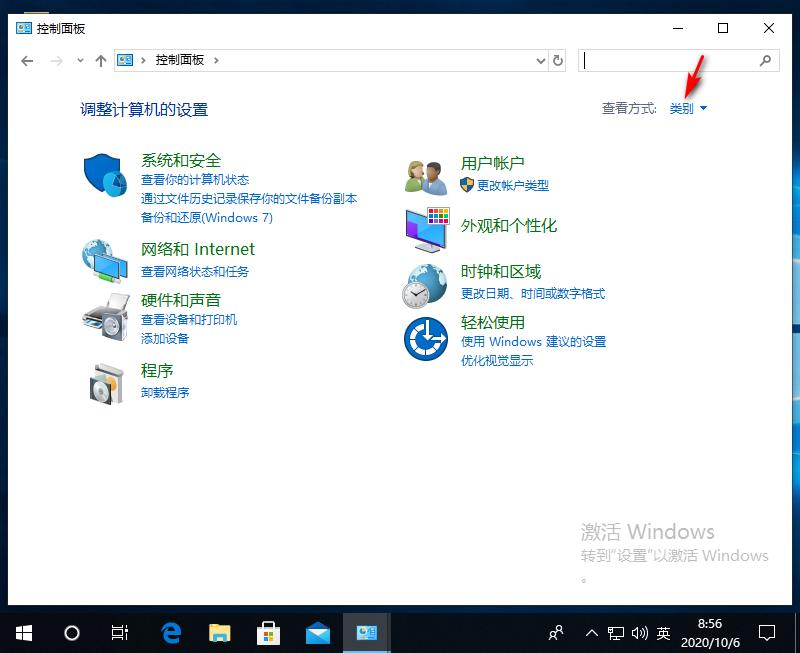
Task: Click the taskbar clock showing 8:56
Action: (710, 633)
